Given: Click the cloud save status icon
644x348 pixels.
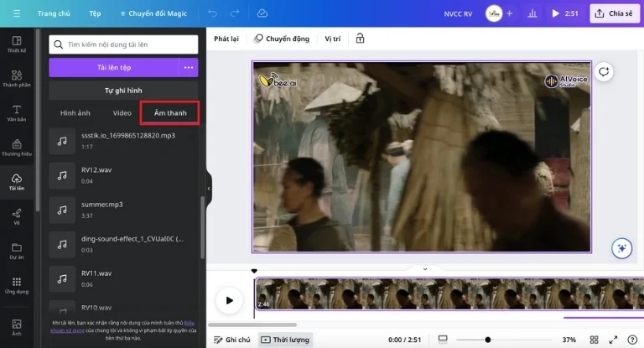Looking at the screenshot, I should (x=262, y=13).
